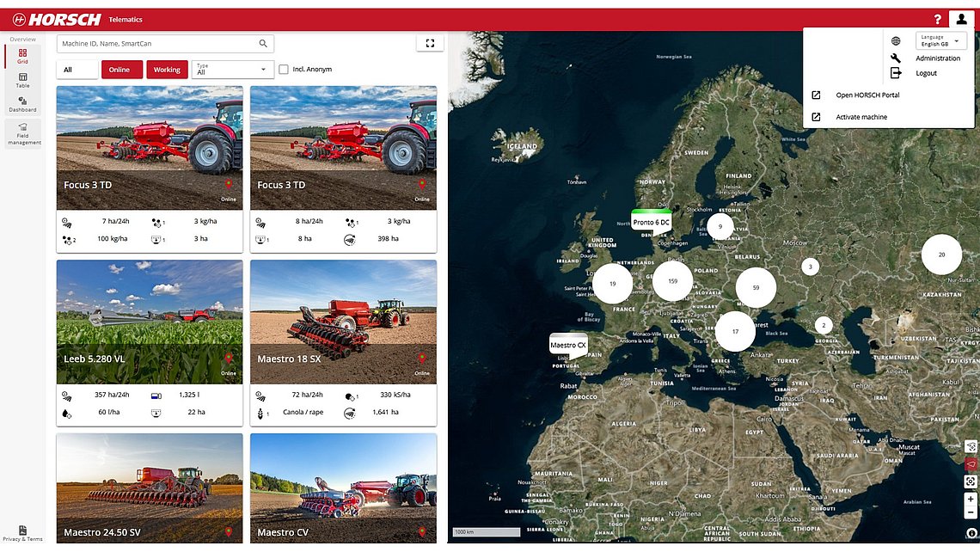980x552 pixels.
Task: Switch to the Table overview
Action: pos(22,80)
